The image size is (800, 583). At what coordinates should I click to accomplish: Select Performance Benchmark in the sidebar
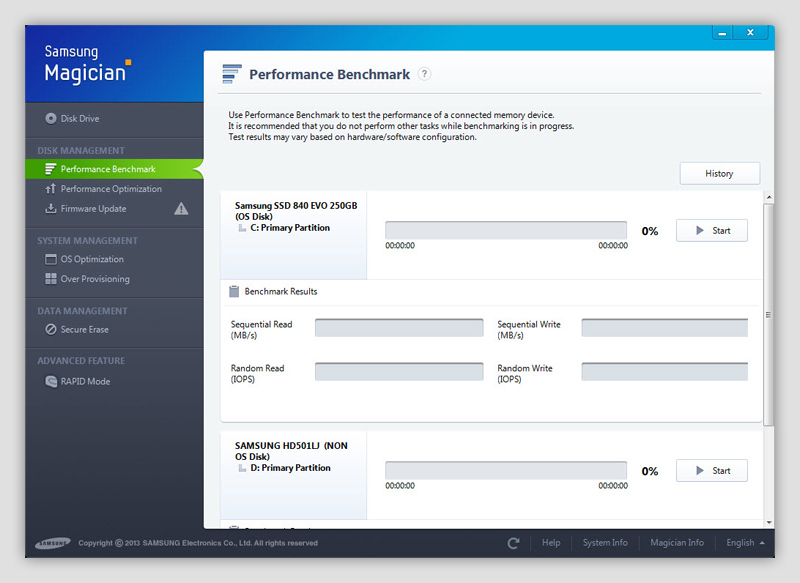[x=114, y=169]
